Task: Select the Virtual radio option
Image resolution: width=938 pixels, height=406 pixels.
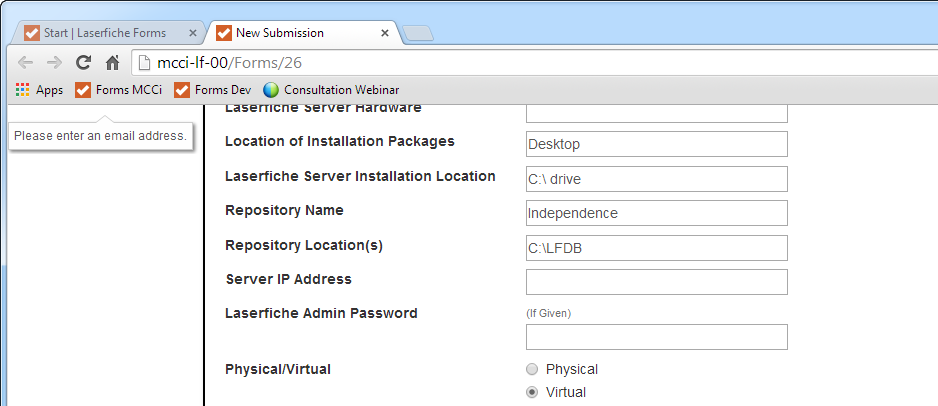Action: 532,392
